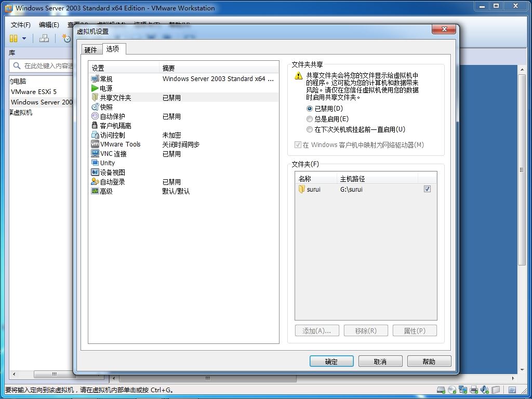The height and width of the screenshot is (399, 532).
Task: Click the hard disk status bar icon
Action: coord(441,390)
